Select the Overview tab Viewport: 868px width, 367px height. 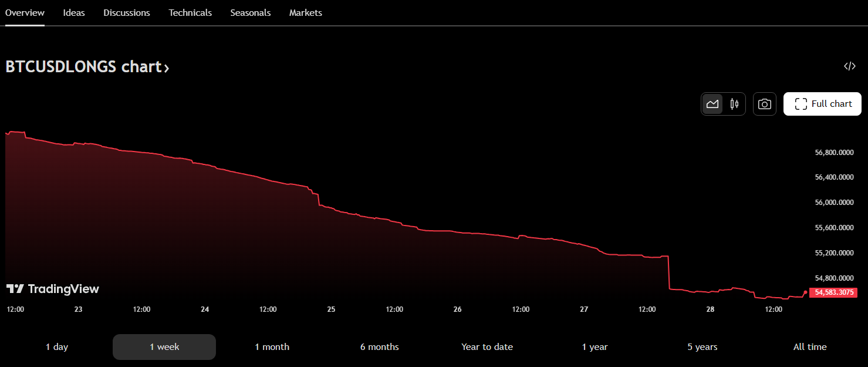point(25,12)
